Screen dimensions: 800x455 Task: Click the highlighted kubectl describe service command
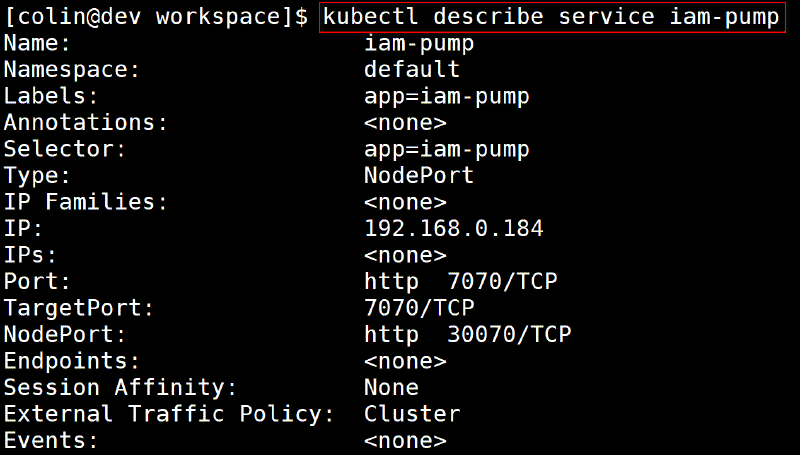551,17
